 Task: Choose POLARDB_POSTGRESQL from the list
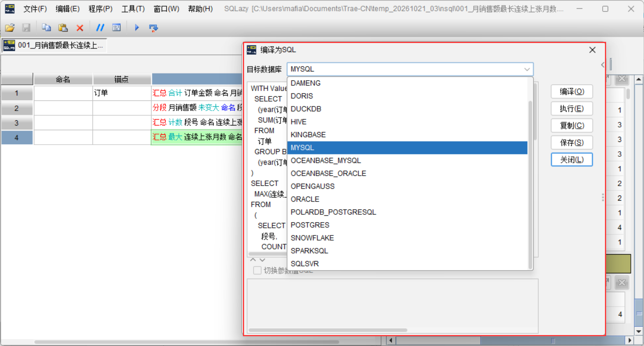(x=407, y=212)
